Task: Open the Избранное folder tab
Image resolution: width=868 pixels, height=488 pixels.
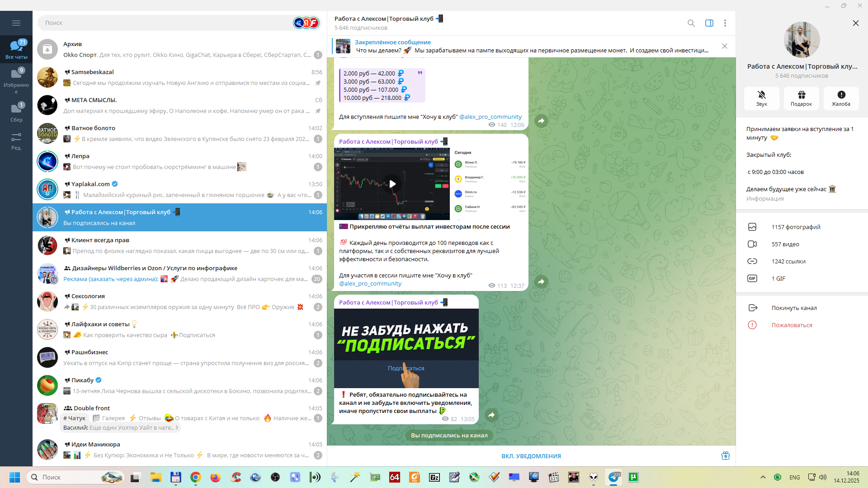Action: click(x=16, y=80)
